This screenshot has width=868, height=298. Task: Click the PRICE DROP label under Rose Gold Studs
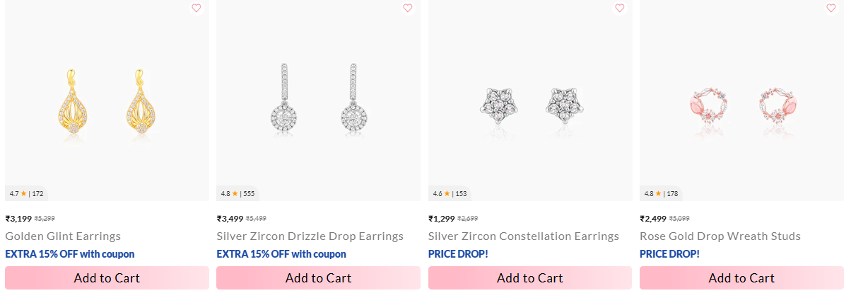coord(669,254)
